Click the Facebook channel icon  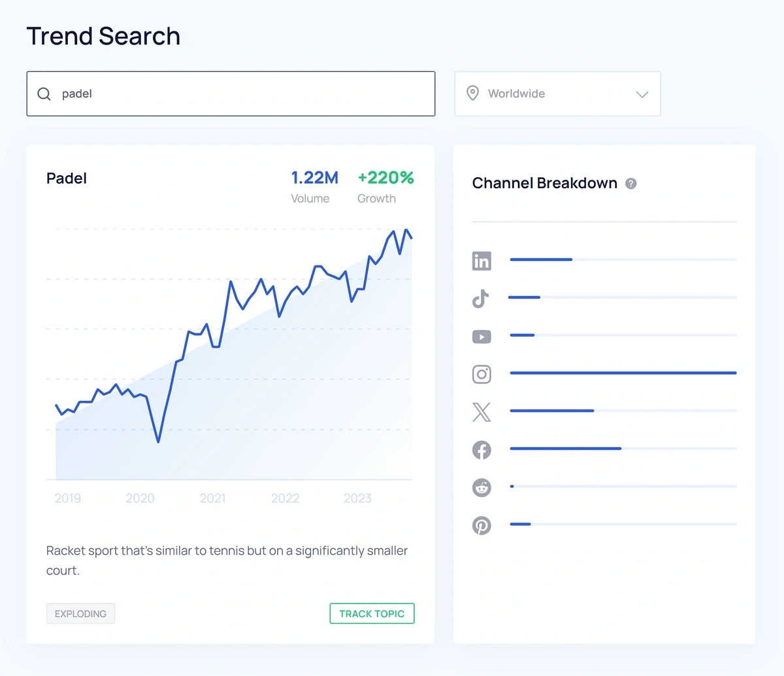point(482,450)
